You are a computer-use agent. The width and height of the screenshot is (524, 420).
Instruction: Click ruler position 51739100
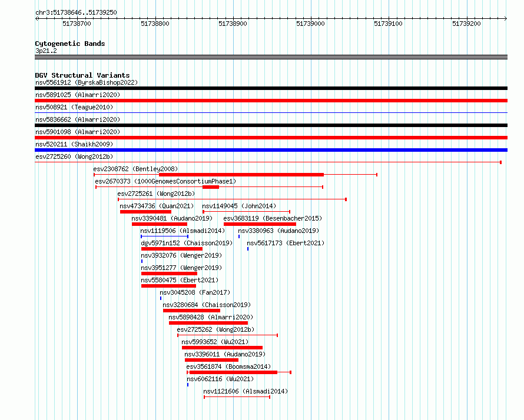coord(389,24)
